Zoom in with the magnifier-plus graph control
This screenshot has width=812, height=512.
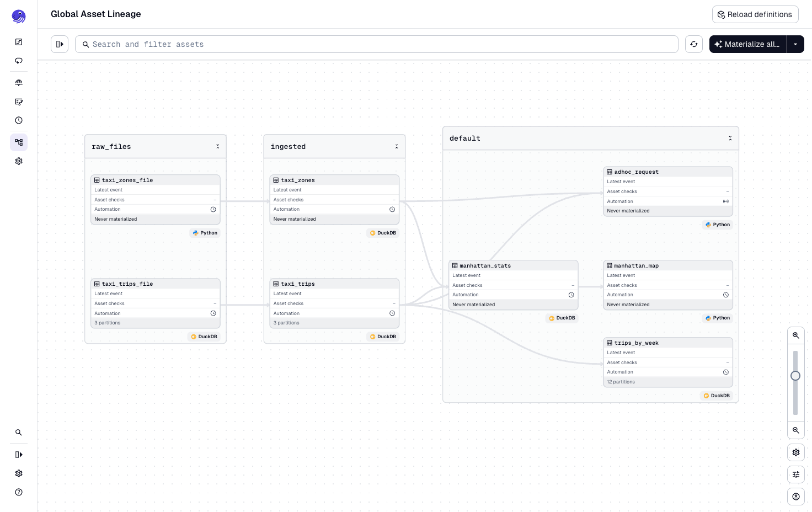(796, 335)
